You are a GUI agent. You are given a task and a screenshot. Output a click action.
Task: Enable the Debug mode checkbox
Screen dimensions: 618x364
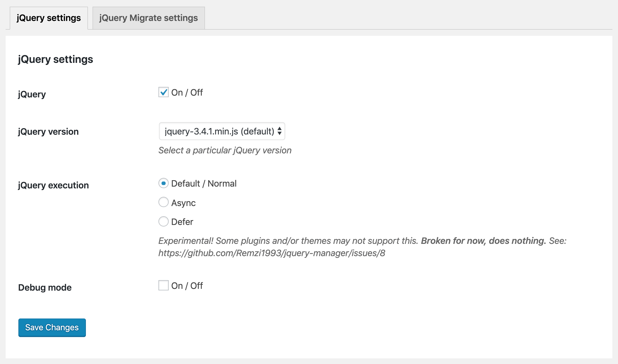click(x=163, y=285)
